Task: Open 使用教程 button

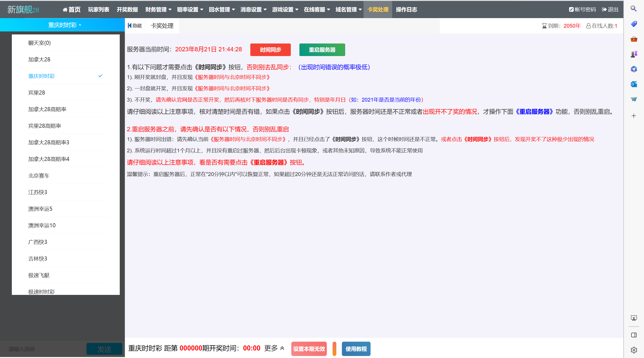Action: [x=356, y=349]
